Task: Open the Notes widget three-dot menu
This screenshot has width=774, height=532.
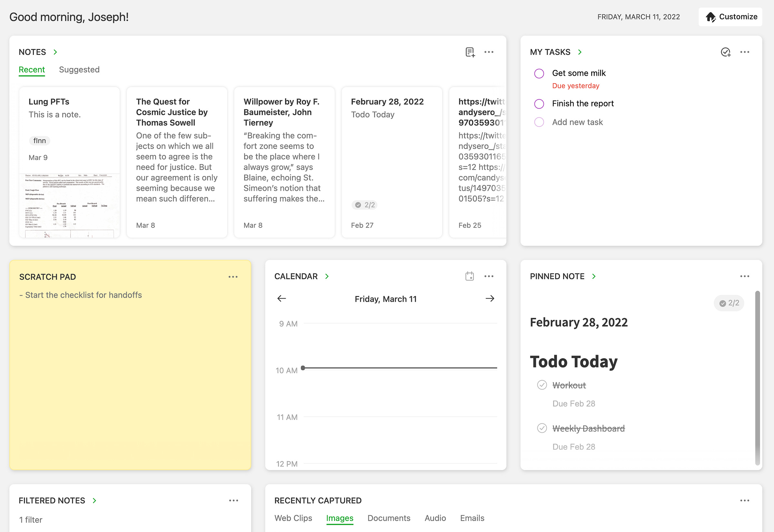Action: click(x=489, y=52)
